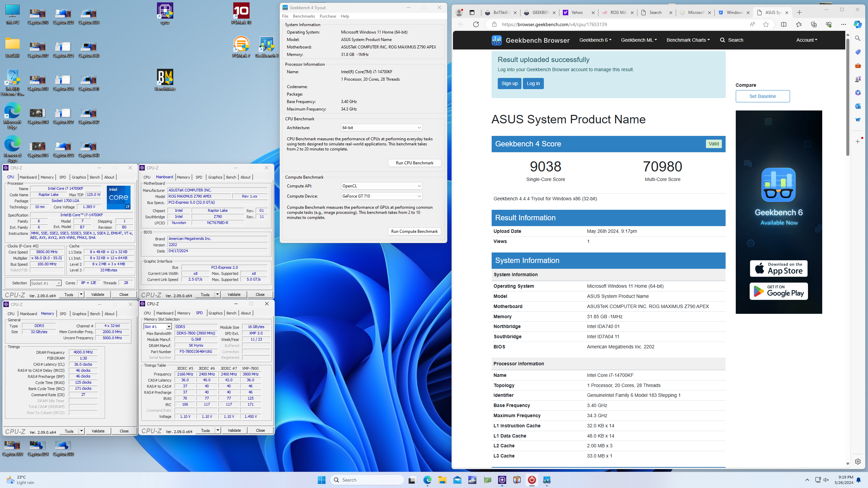The image size is (868, 488).
Task: Expand Compute Device GeForce GT 710 dropdown
Action: point(381,196)
